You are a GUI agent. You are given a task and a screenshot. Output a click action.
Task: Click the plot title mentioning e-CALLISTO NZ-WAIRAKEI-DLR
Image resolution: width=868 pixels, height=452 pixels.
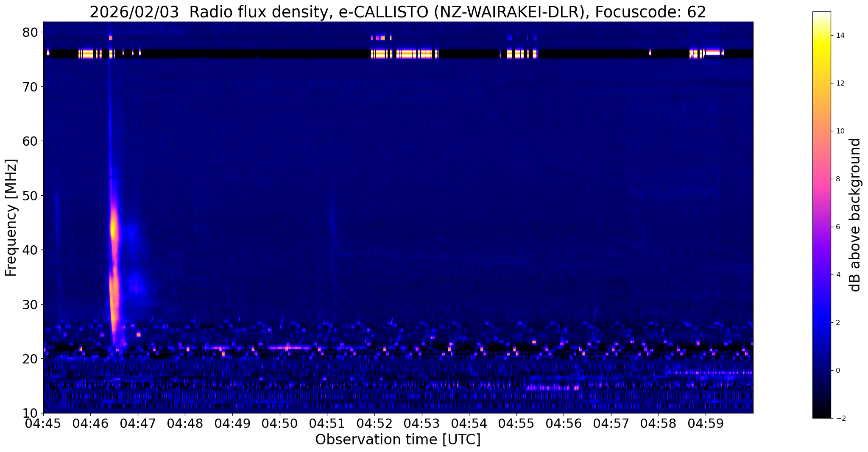pyautogui.click(x=398, y=12)
